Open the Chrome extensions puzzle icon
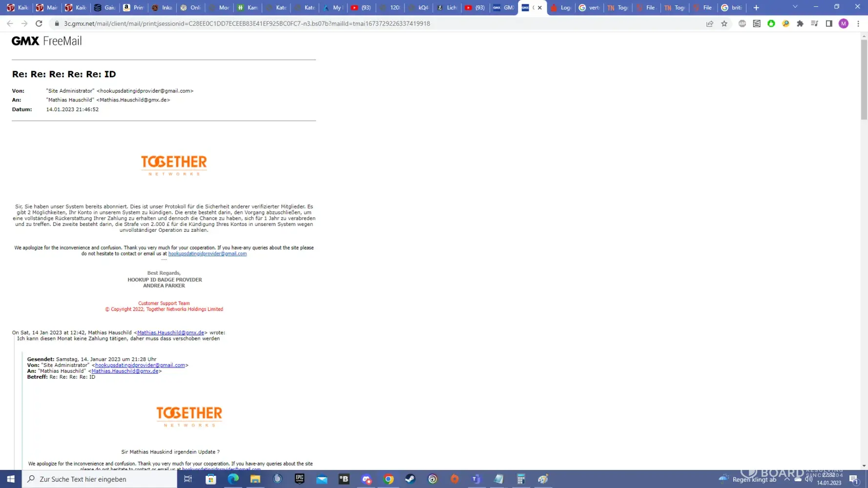Viewport: 868px width, 488px height. (x=800, y=23)
